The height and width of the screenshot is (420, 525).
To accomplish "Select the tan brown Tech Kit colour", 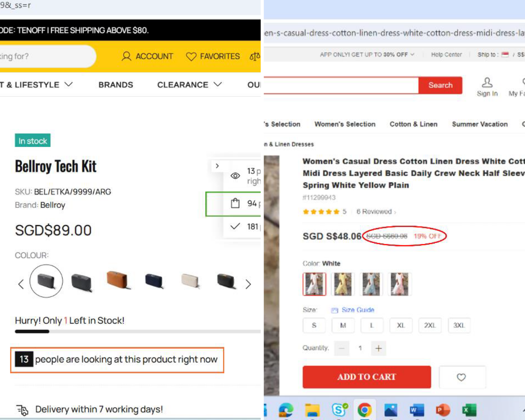I will [x=118, y=280].
